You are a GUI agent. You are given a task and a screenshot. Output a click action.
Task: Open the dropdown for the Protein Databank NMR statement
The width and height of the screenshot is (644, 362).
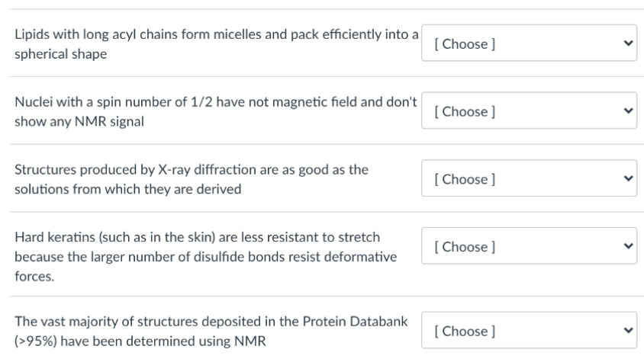point(529,332)
